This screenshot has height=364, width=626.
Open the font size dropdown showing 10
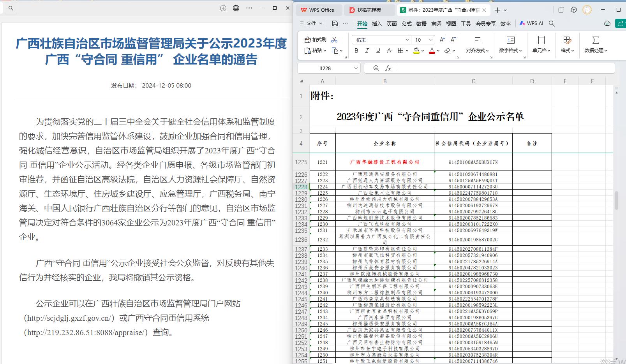click(x=430, y=40)
